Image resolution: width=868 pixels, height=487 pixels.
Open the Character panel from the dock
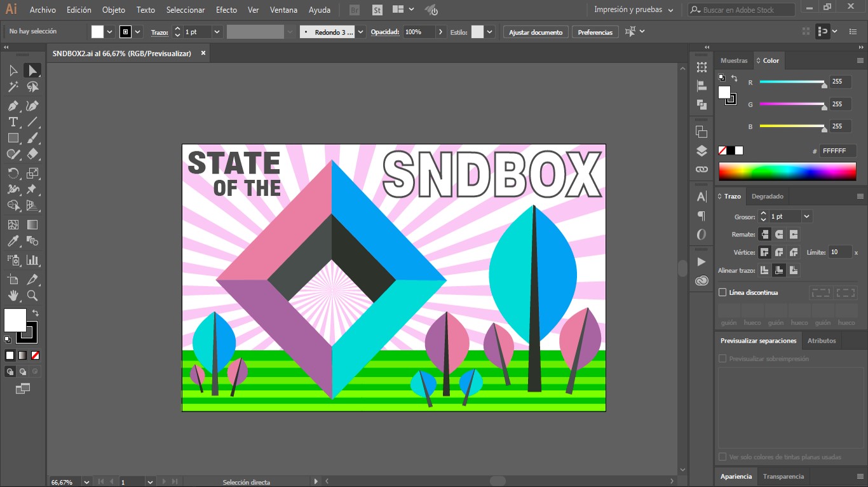click(x=702, y=197)
